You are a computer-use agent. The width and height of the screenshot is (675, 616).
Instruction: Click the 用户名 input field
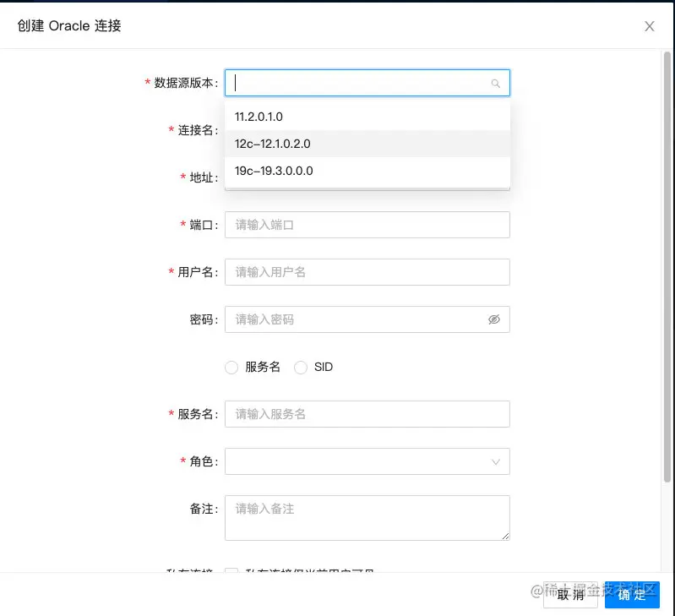(x=367, y=272)
